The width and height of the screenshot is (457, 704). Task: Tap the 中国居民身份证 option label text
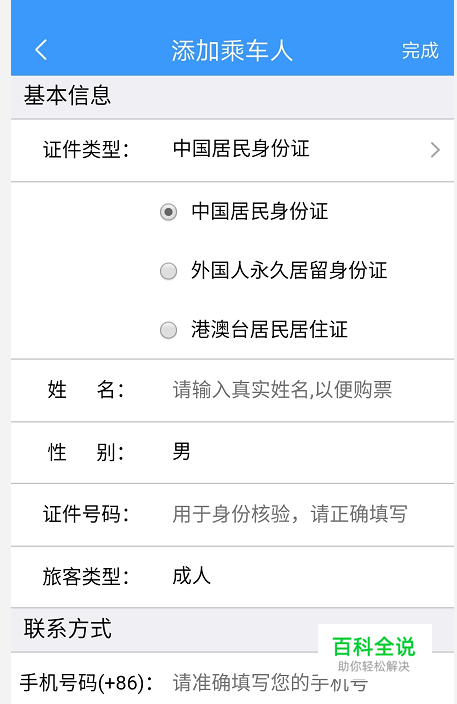259,212
